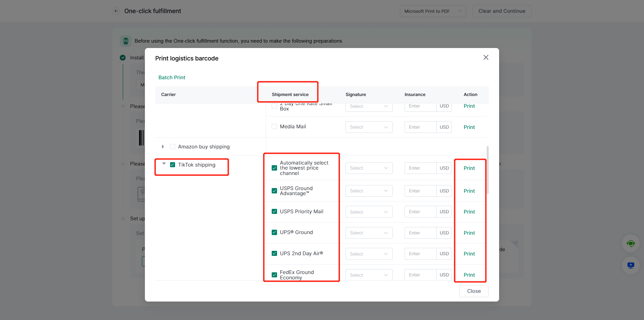Uncheck FedEx Ground Economy checkbox

[274, 275]
